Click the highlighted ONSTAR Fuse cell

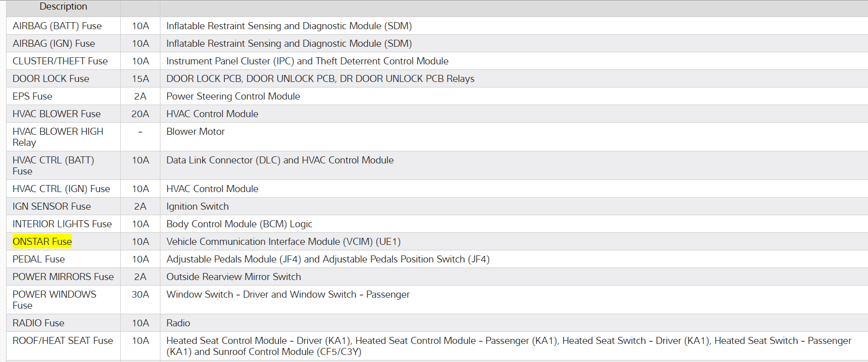coord(42,242)
